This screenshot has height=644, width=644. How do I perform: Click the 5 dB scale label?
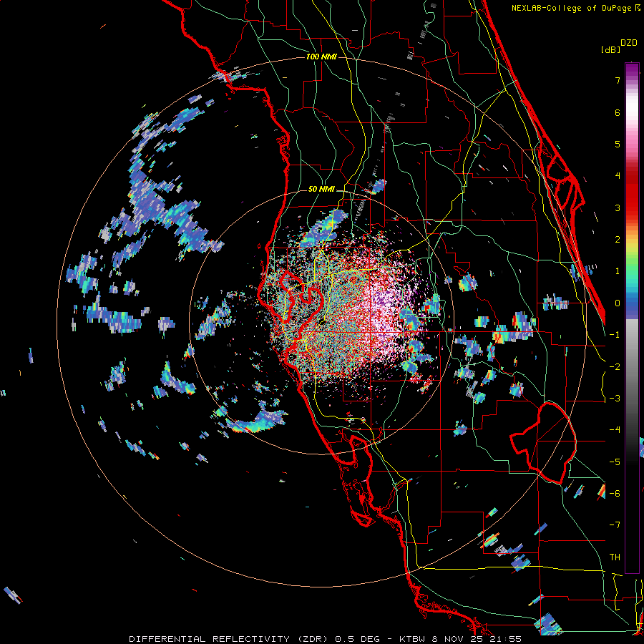coord(618,144)
